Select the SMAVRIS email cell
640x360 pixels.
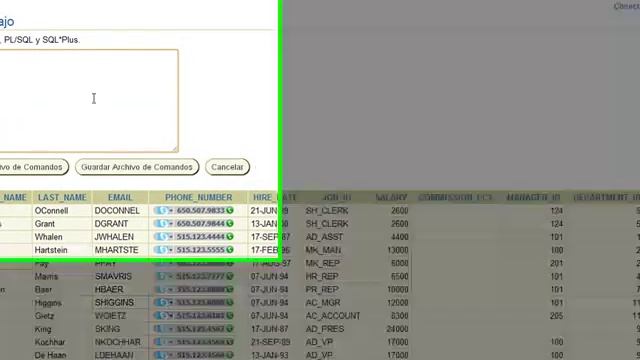113,276
